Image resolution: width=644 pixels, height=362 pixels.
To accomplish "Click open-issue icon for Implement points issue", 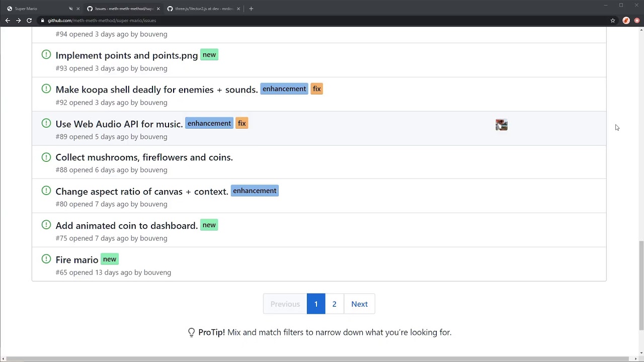I will [46, 54].
